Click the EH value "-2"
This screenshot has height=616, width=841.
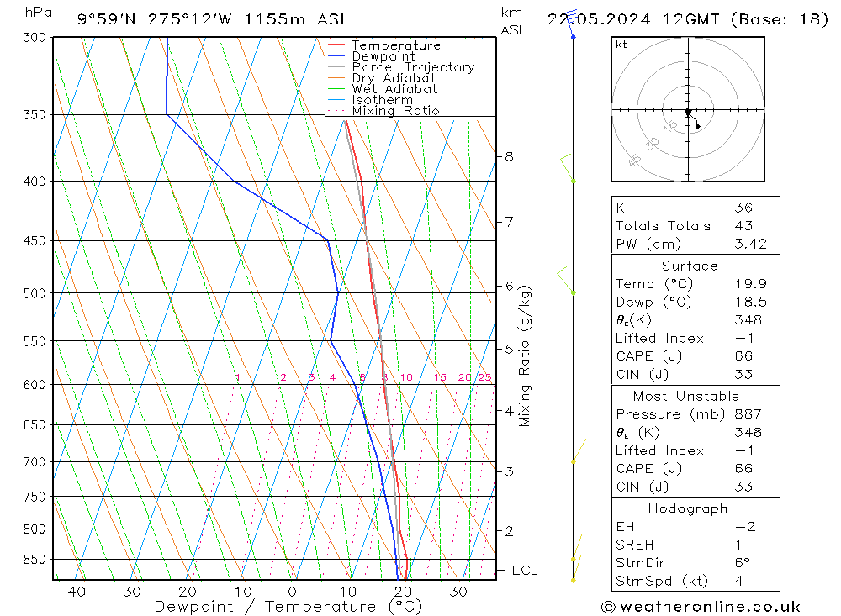click(x=745, y=526)
